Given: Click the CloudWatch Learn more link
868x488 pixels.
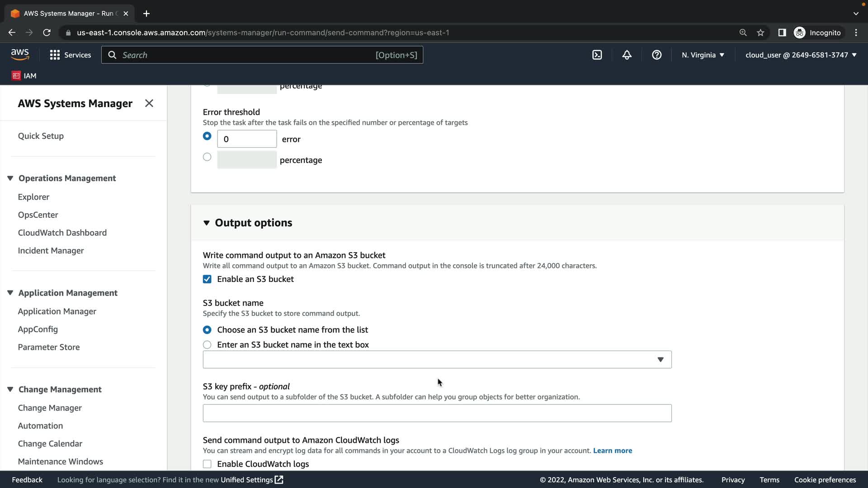Looking at the screenshot, I should click(612, 450).
